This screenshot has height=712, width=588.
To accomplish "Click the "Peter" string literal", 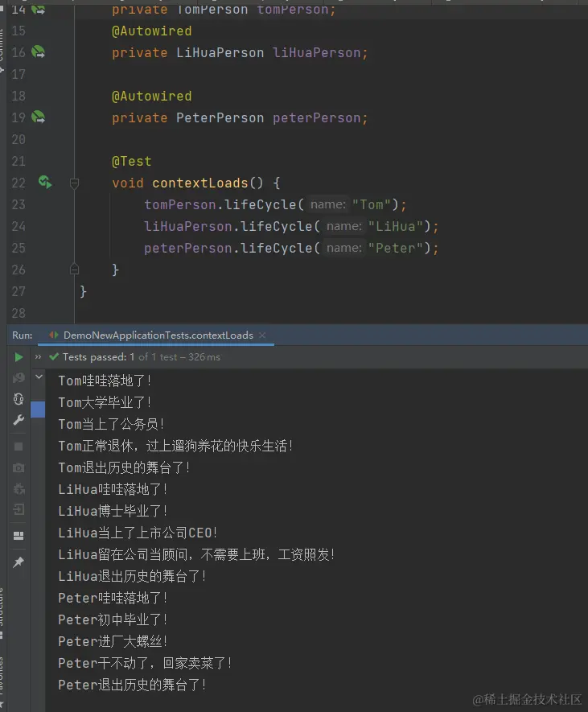I will click(396, 249).
